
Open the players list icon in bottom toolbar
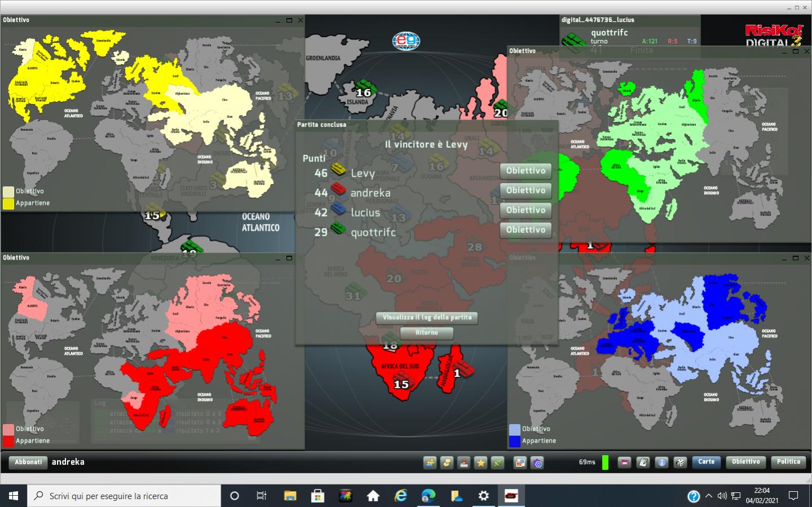pyautogui.click(x=430, y=463)
